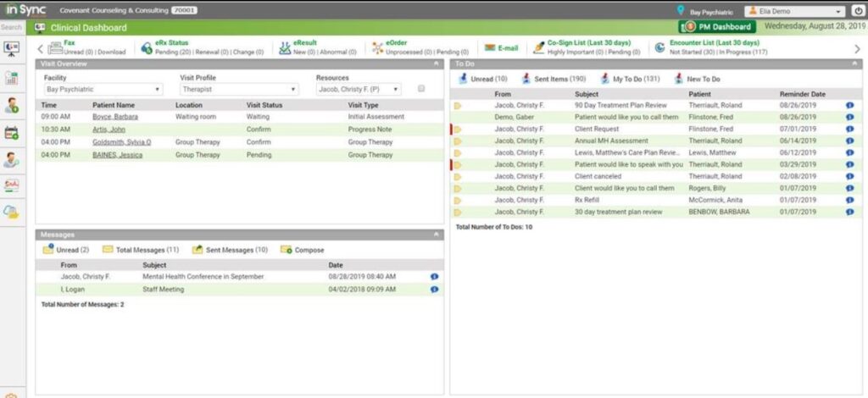
Task: Click the Encounter List icon
Action: (659, 48)
